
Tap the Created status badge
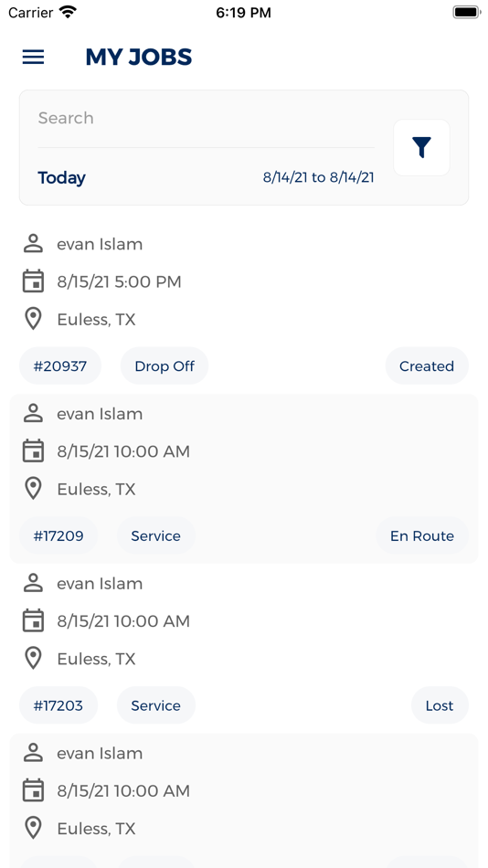pyautogui.click(x=427, y=365)
